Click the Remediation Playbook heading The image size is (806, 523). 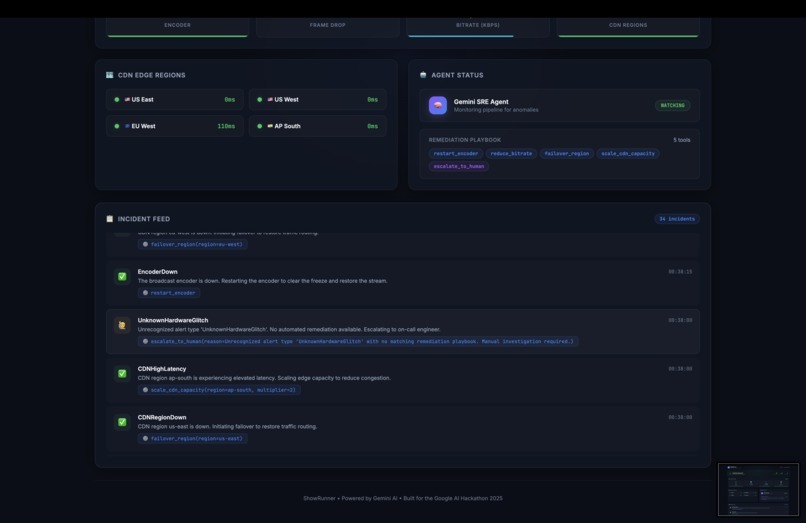coord(465,140)
